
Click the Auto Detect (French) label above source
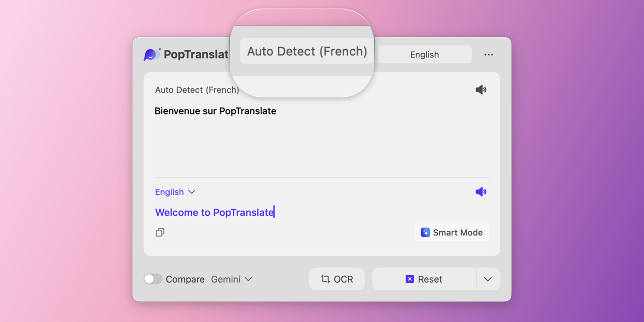click(197, 90)
